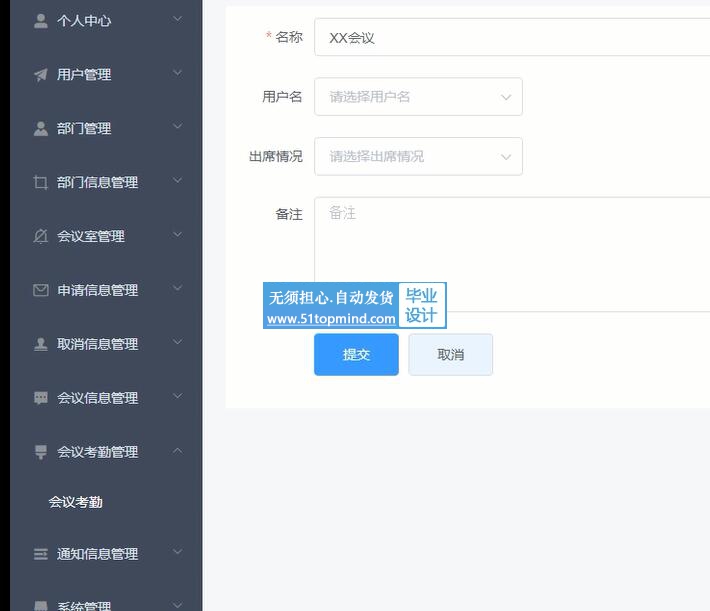Open the 取消信息管理 menu item
This screenshot has height=611, width=710.
[106, 344]
